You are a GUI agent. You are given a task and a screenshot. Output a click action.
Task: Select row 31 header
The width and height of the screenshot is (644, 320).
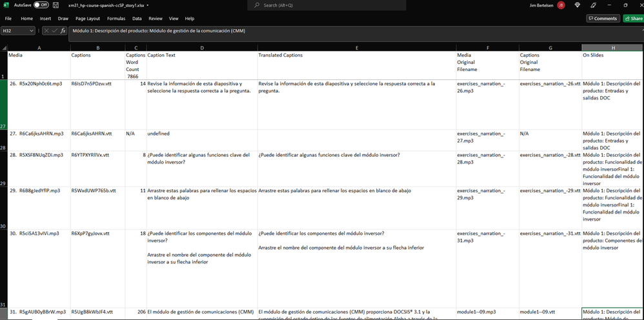pos(4,268)
